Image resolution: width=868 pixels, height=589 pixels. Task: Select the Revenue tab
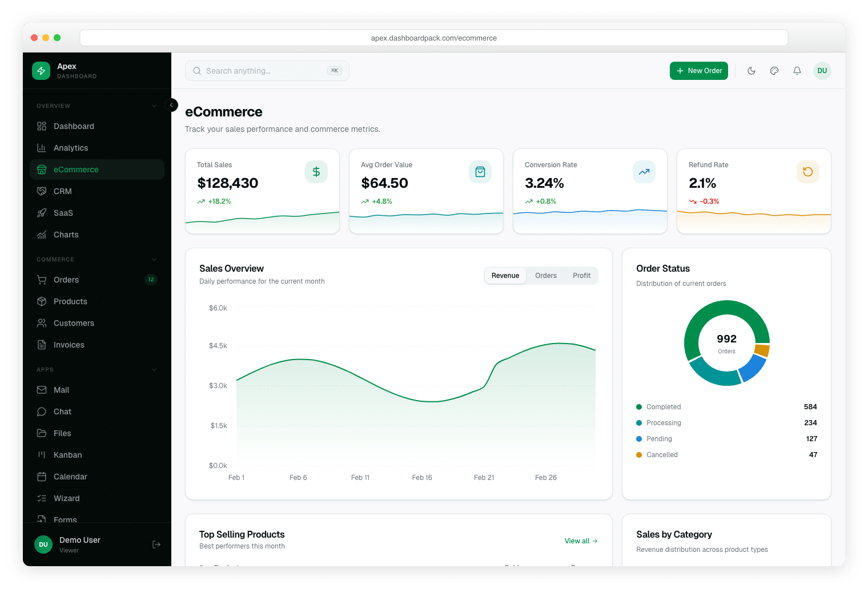(505, 275)
